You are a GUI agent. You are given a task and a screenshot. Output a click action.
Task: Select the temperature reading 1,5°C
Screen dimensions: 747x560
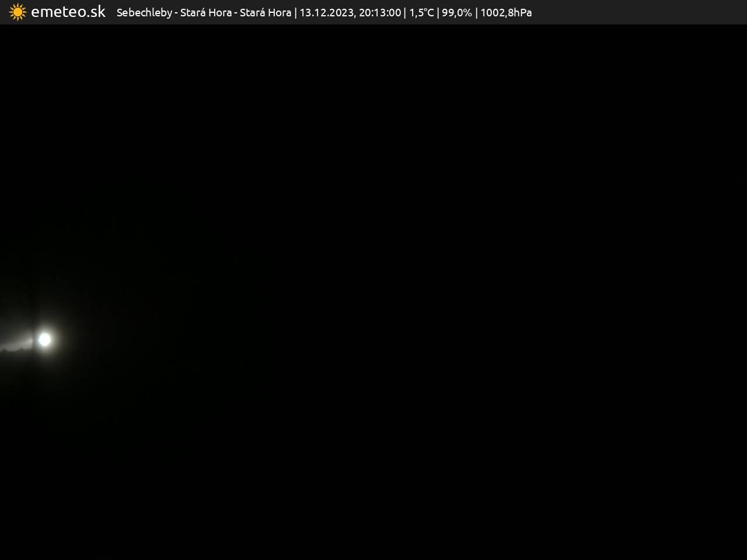pos(421,13)
